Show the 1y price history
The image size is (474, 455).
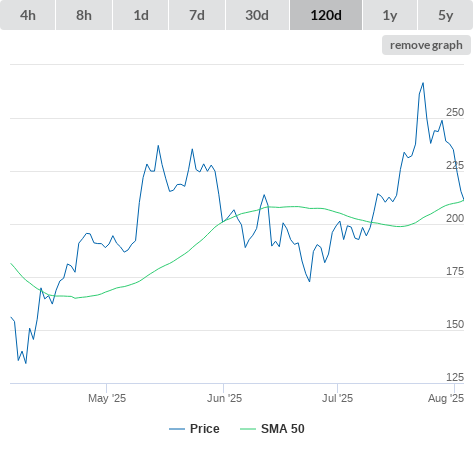point(390,15)
